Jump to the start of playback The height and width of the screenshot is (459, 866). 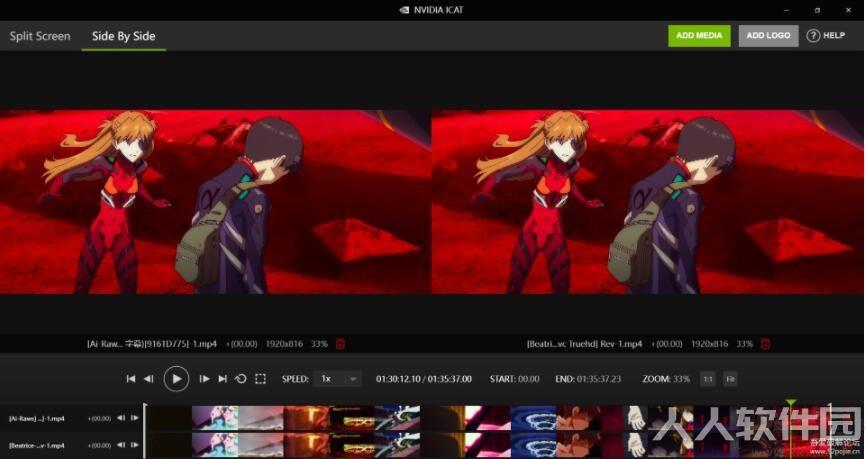pyautogui.click(x=131, y=379)
